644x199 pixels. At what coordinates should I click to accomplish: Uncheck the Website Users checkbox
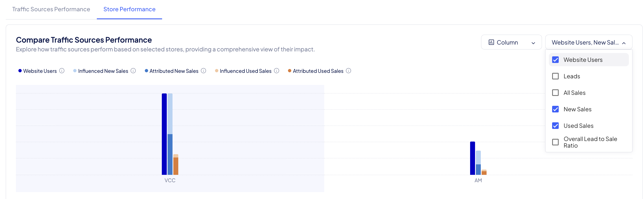point(555,60)
